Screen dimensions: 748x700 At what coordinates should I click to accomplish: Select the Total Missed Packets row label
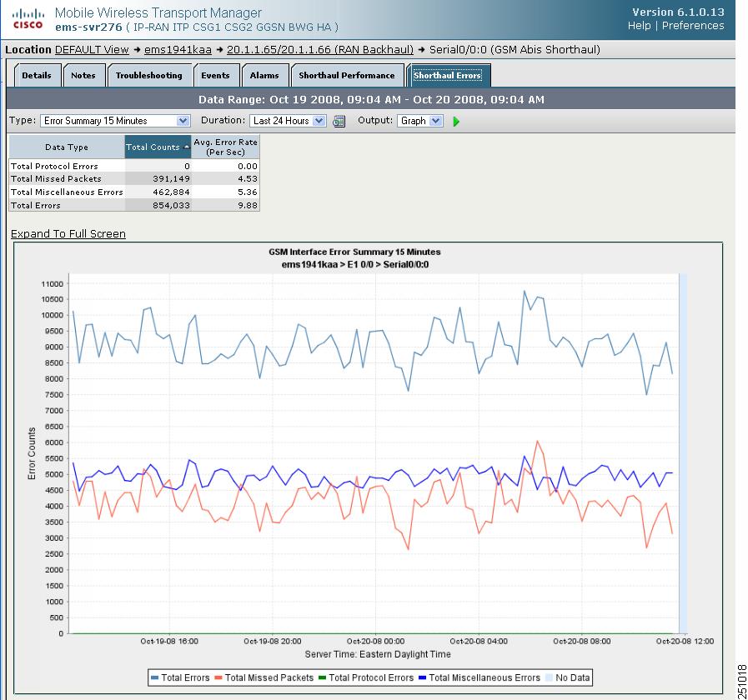click(x=56, y=179)
